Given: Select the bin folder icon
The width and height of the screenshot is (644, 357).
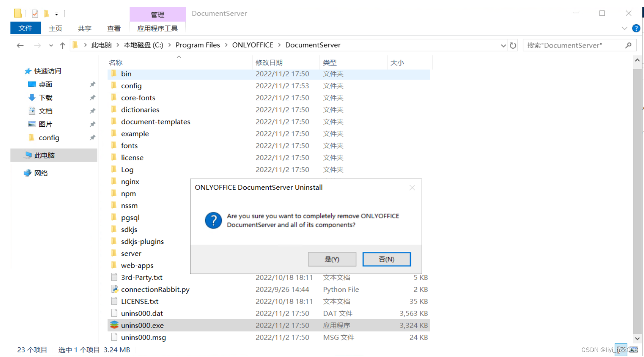Looking at the screenshot, I should pos(114,73).
